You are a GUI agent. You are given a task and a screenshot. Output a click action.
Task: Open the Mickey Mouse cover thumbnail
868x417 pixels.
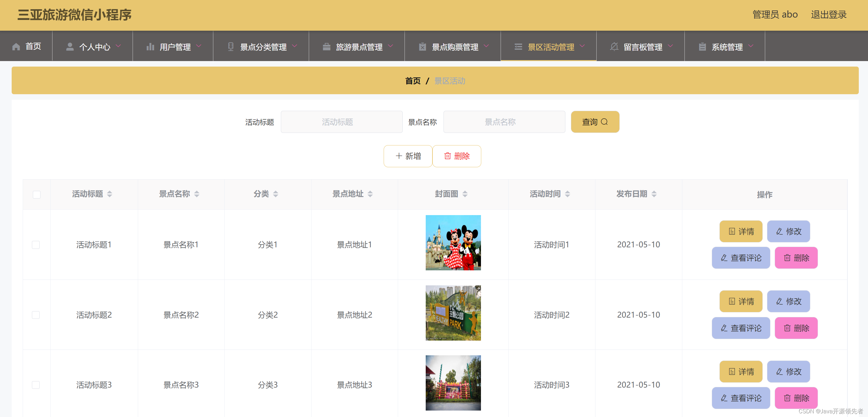453,242
